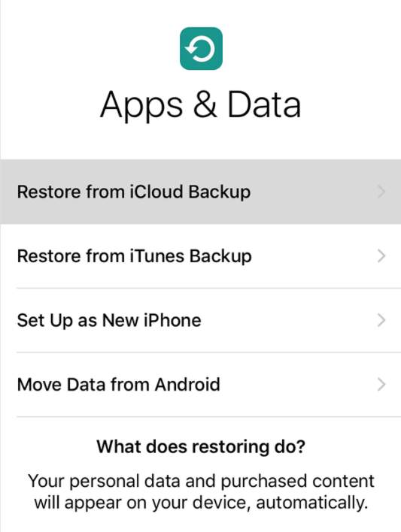The width and height of the screenshot is (401, 532).
Task: Click the highlighted gray iCloud row background
Action: click(200, 192)
